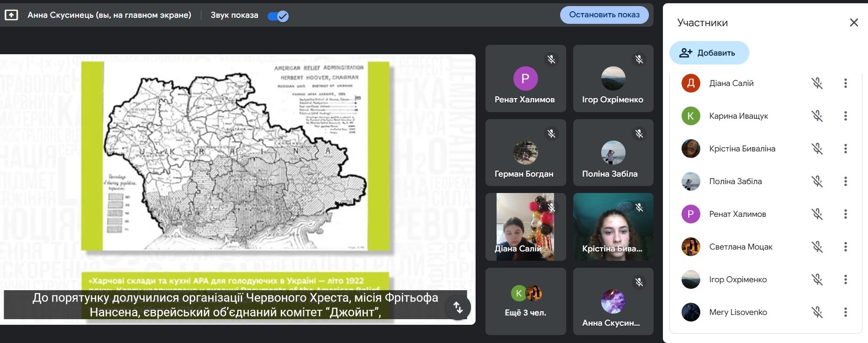Open more options for Поліна Забіла
Image resolution: width=868 pixels, height=343 pixels.
click(845, 181)
